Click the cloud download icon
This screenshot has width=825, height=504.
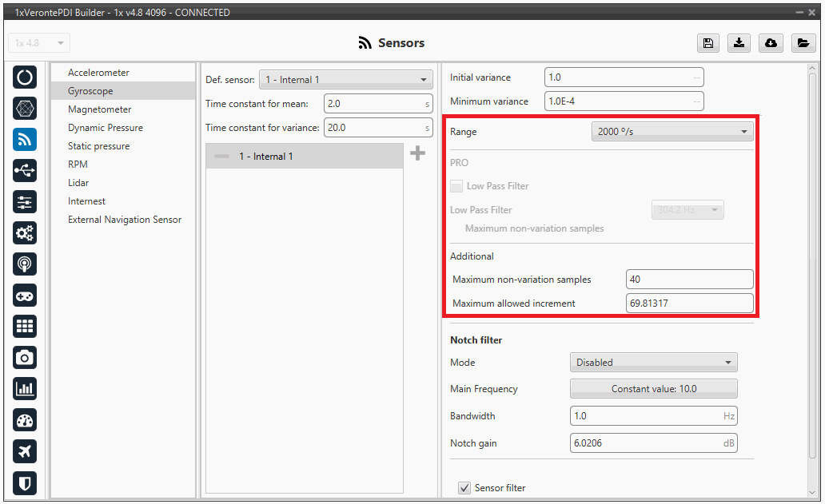tap(771, 43)
